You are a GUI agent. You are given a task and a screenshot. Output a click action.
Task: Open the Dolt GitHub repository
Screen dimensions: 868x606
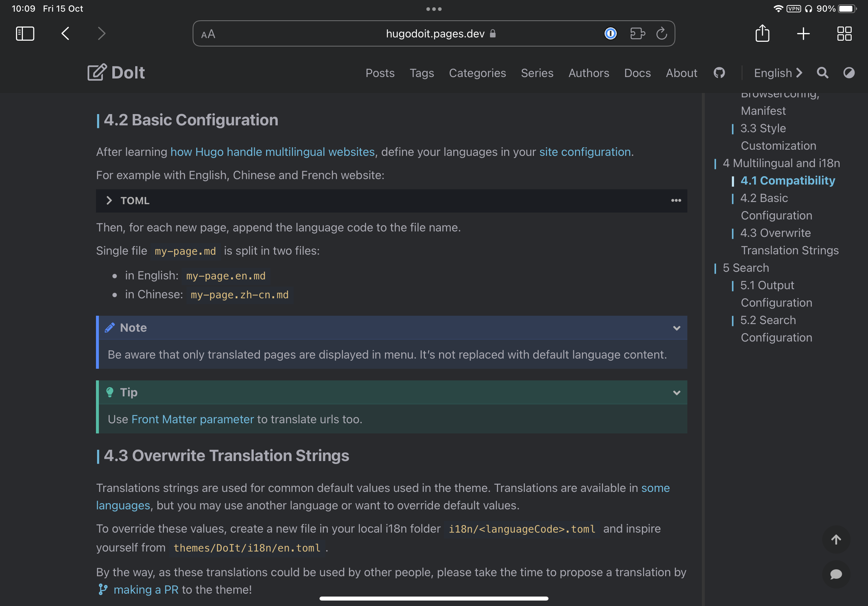719,73
